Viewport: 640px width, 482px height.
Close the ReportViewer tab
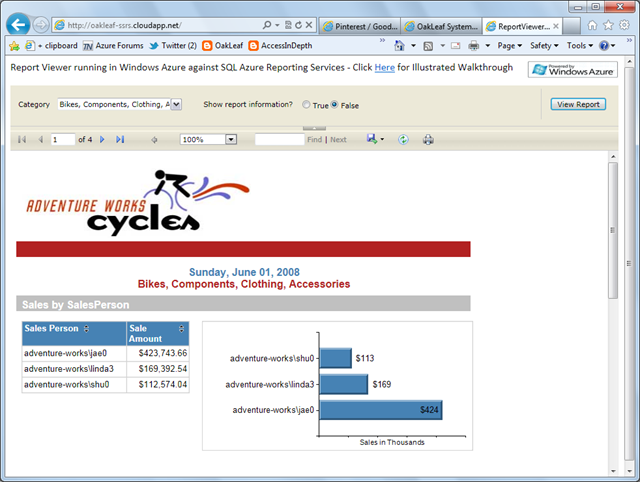[x=556, y=26]
